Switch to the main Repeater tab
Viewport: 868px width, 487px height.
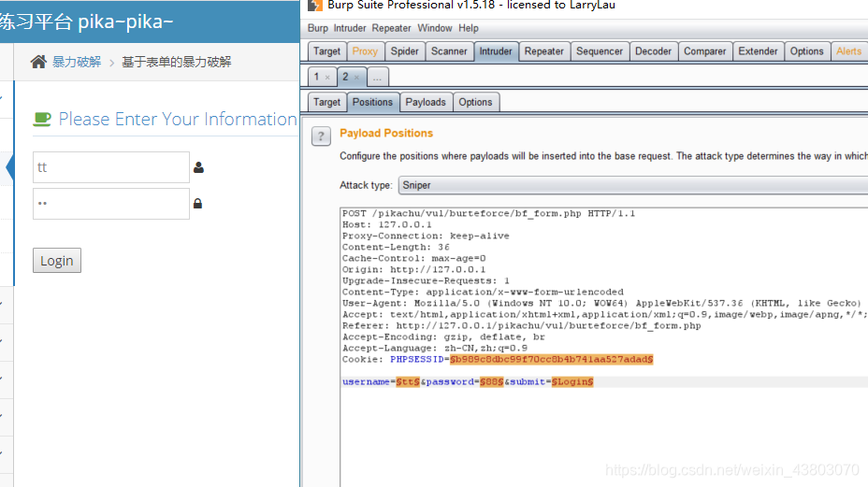544,51
